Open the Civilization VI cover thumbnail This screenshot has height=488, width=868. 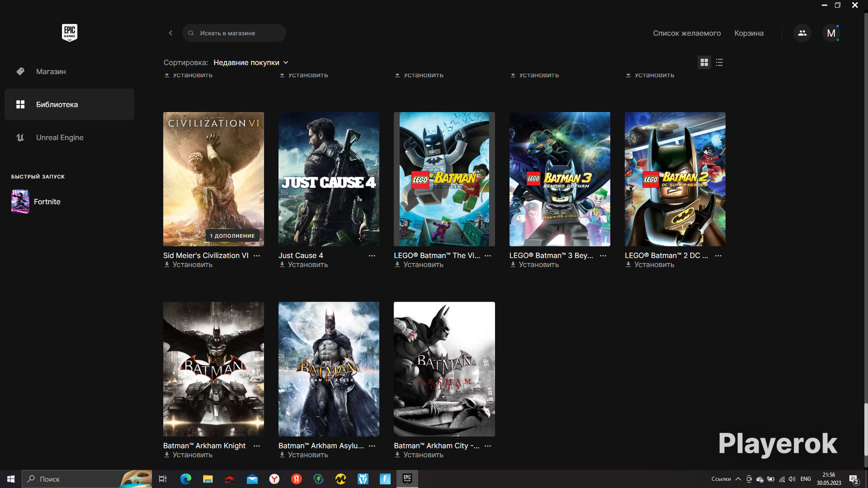(213, 179)
